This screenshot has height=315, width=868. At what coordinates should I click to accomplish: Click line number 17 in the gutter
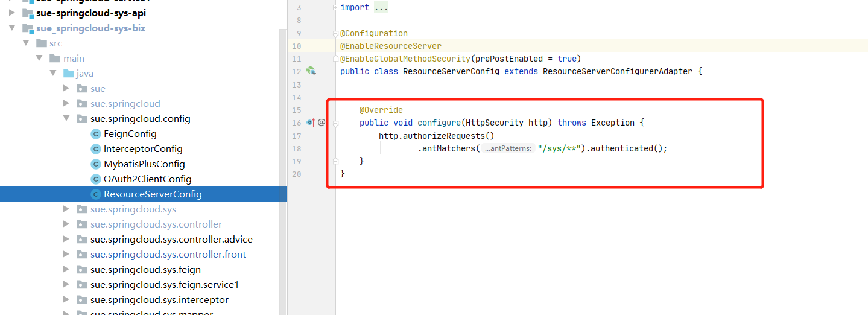(296, 136)
